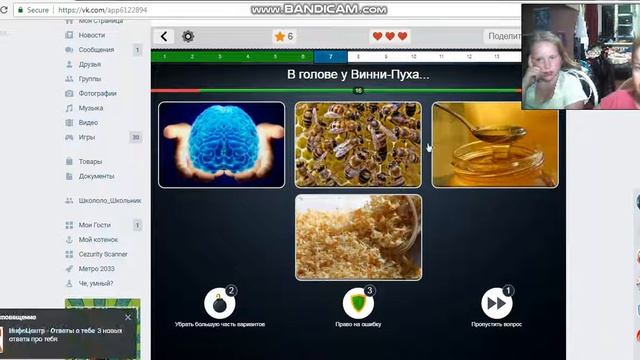Close the notification popup
640x360 pixels.
[x=128, y=317]
